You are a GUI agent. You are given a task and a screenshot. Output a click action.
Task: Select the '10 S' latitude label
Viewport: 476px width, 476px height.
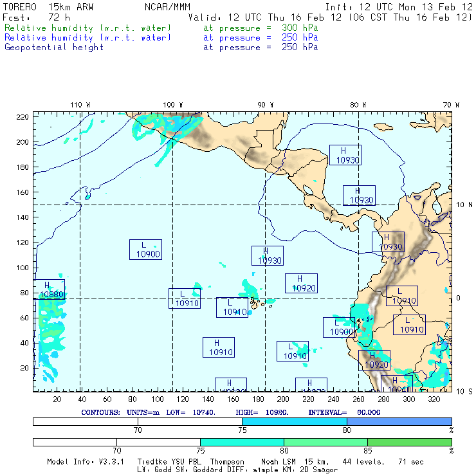pos(464,392)
